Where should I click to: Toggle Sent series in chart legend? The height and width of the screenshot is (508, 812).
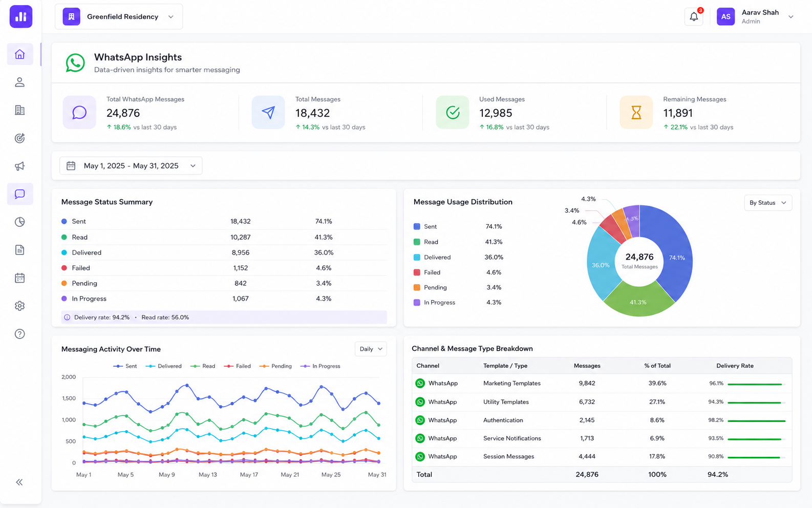pyautogui.click(x=125, y=366)
